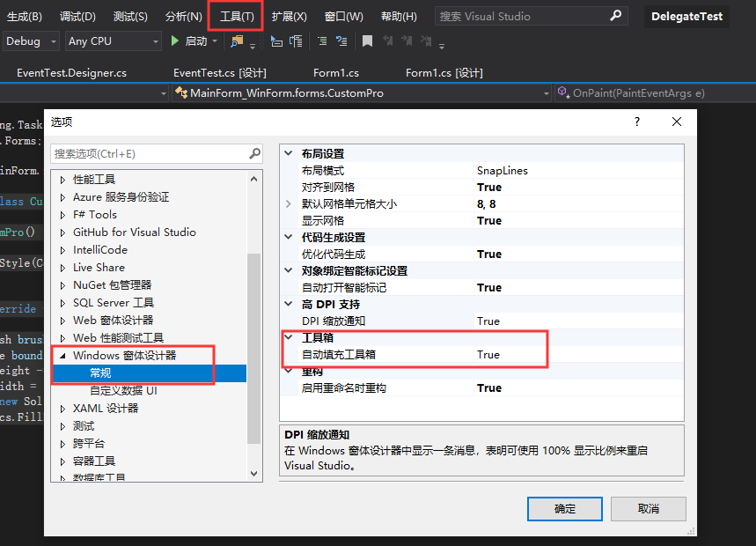Click the 启动 start button label
Image resolution: width=756 pixels, height=546 pixels.
coord(196,41)
